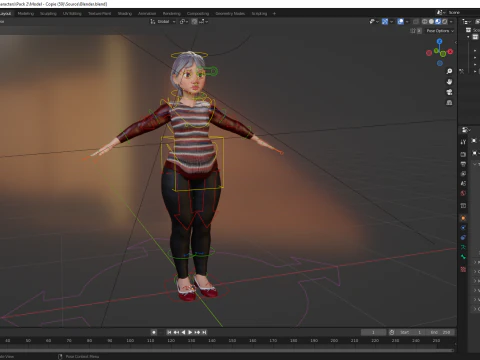The width and height of the screenshot is (480, 360).
Task: Toggle preview range clock icon in timeline
Action: point(392,332)
